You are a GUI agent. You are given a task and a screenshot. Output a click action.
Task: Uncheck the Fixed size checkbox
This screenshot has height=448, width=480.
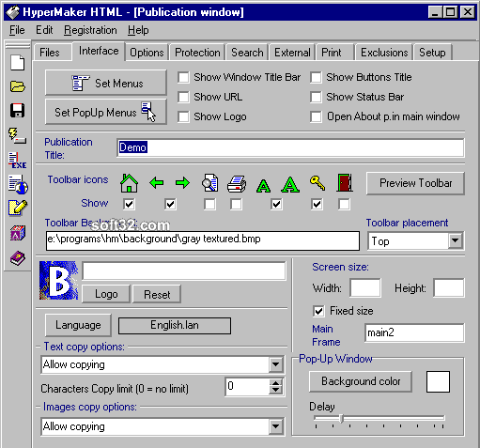318,311
